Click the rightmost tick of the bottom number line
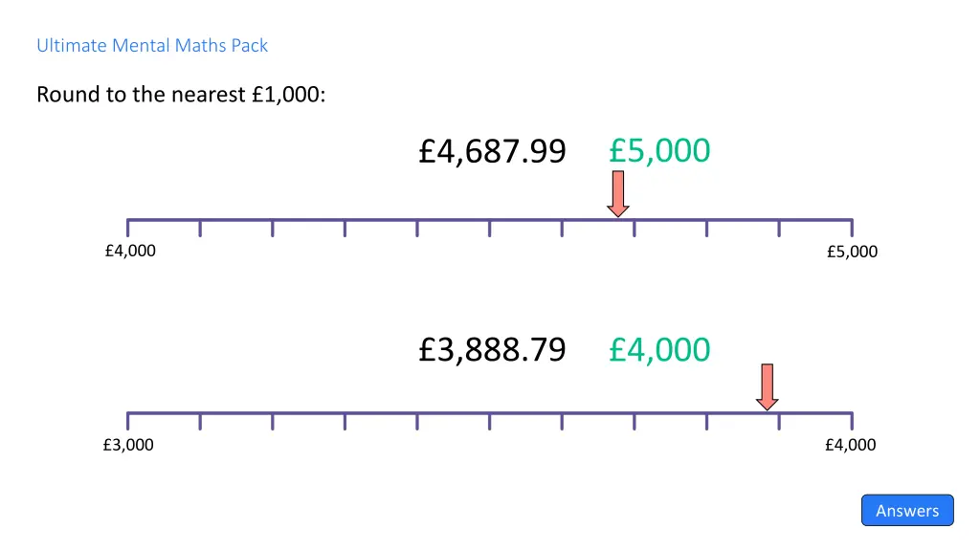Screen dimensions: 980x551 pyautogui.click(x=852, y=421)
